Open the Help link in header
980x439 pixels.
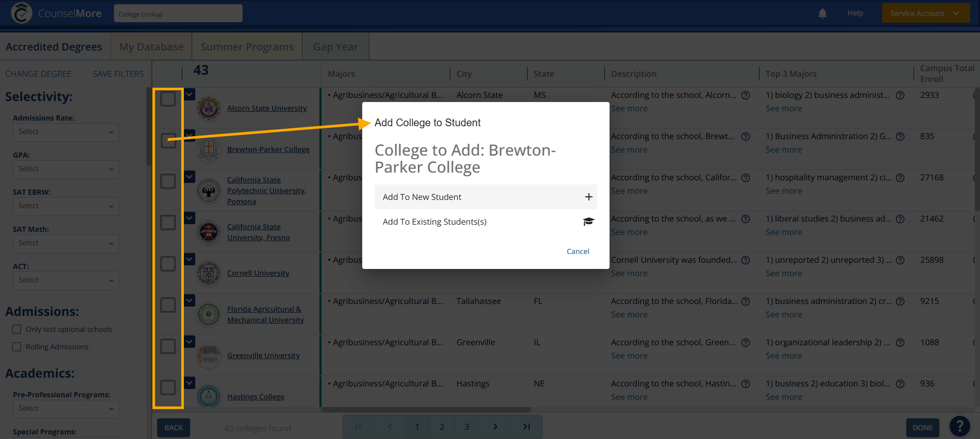coord(855,13)
